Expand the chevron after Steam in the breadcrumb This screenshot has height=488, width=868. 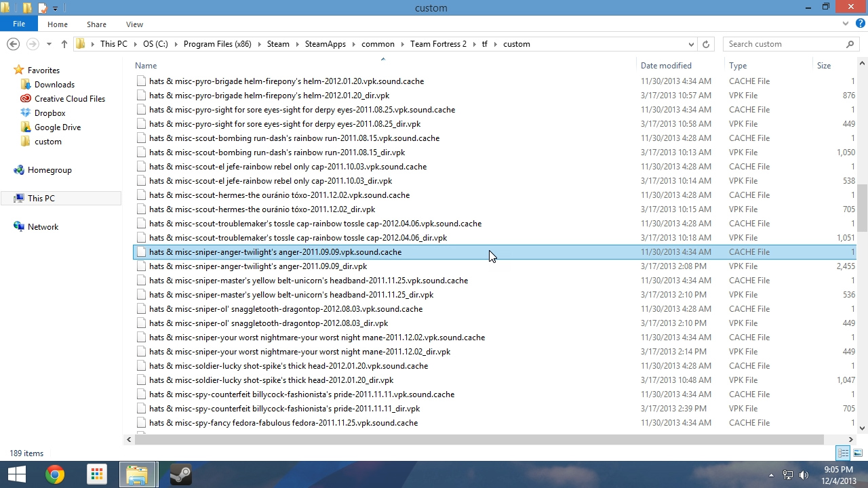tap(297, 44)
